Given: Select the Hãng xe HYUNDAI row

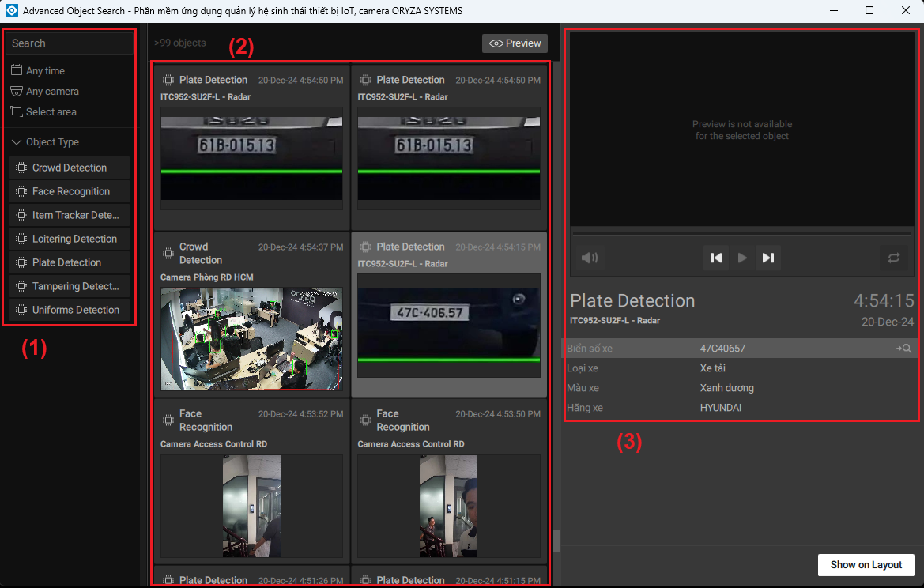Looking at the screenshot, I should (x=740, y=408).
